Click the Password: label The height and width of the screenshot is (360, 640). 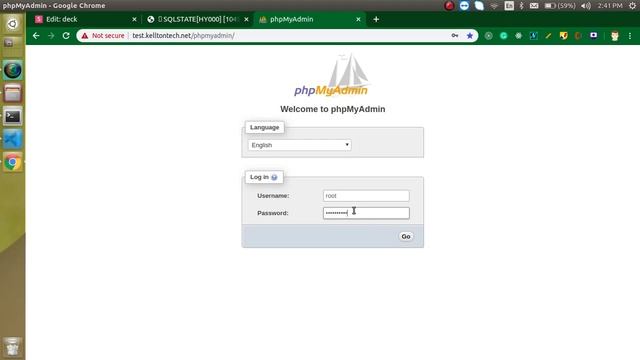[273, 213]
